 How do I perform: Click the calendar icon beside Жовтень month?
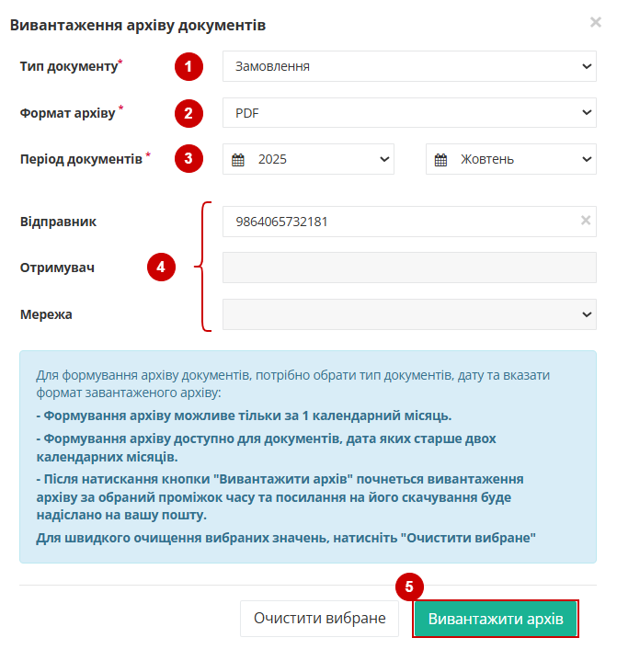[441, 159]
